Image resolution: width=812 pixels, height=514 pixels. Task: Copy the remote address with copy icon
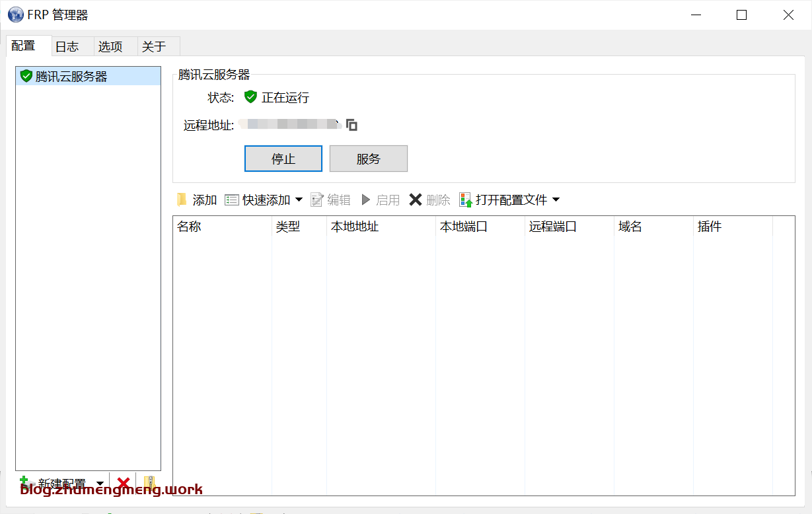coord(352,124)
